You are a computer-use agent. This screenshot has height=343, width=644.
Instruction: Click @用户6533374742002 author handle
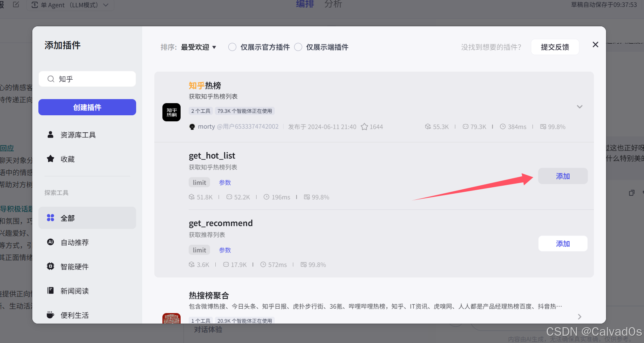pyautogui.click(x=248, y=127)
